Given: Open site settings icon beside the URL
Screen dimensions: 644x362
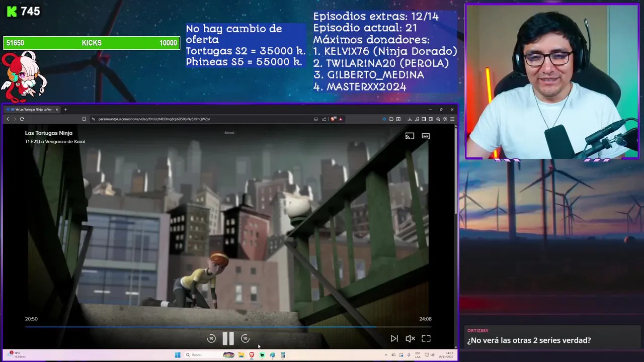Looking at the screenshot, I should click(93, 119).
